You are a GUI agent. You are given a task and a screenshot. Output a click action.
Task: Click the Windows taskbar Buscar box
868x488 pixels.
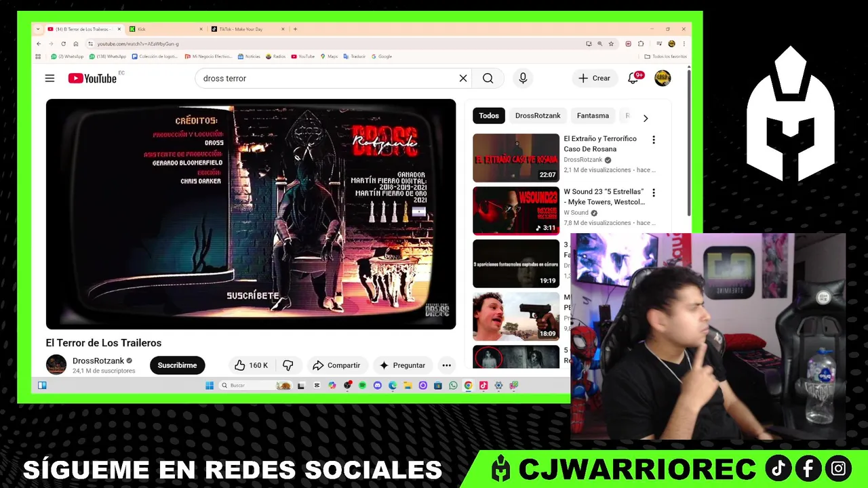tap(256, 386)
